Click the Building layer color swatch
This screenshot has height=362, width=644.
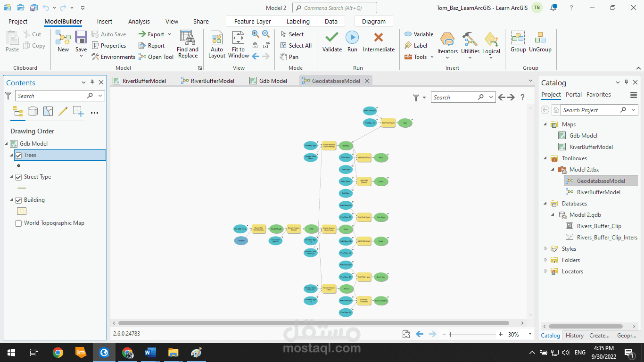pyautogui.click(x=21, y=212)
